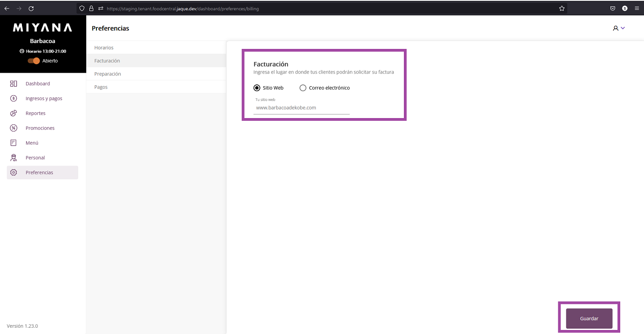
Task: Click the round S extension icon
Action: tap(625, 9)
